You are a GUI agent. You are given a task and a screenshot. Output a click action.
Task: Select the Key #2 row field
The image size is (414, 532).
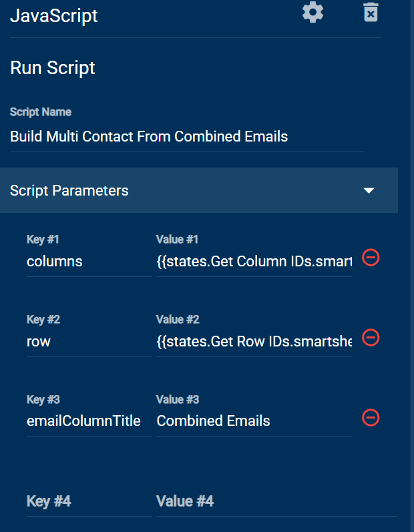tap(89, 341)
